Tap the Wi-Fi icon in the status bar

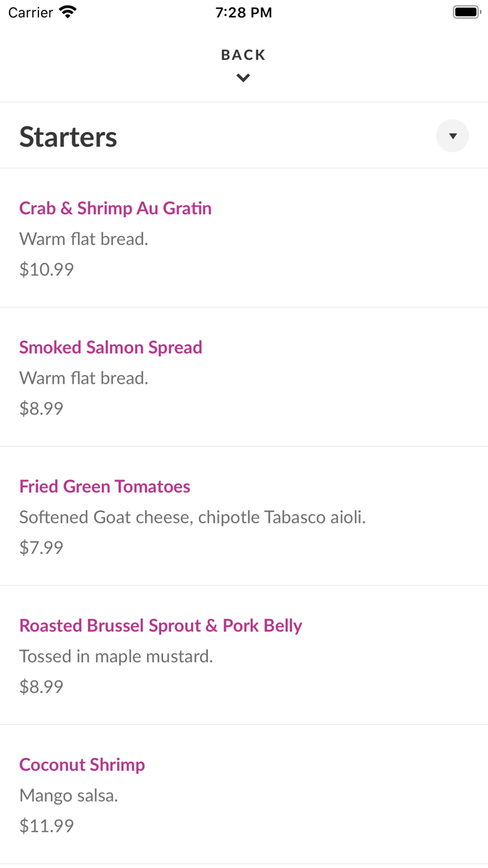(67, 11)
